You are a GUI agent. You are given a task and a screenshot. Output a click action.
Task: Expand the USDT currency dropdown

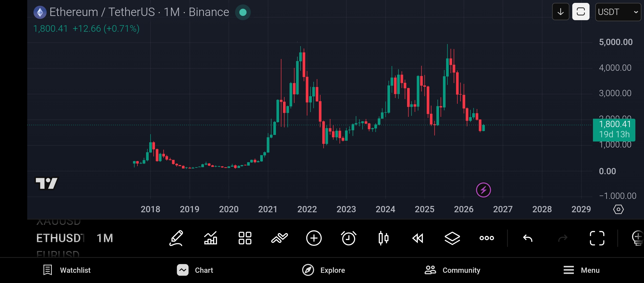[618, 12]
